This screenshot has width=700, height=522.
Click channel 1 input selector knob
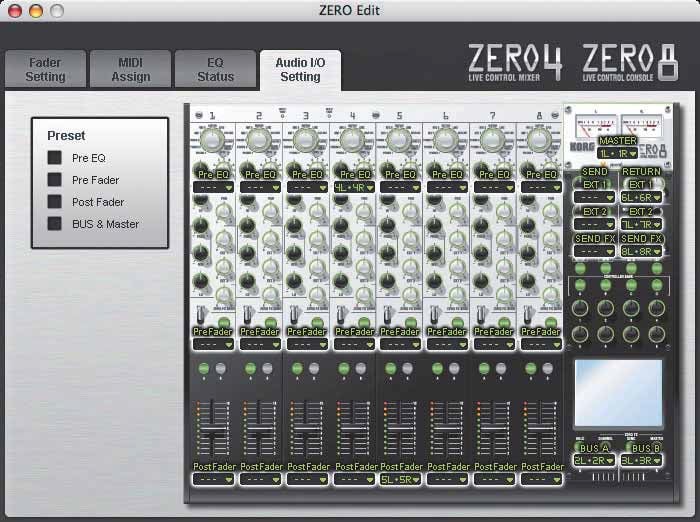[x=212, y=140]
